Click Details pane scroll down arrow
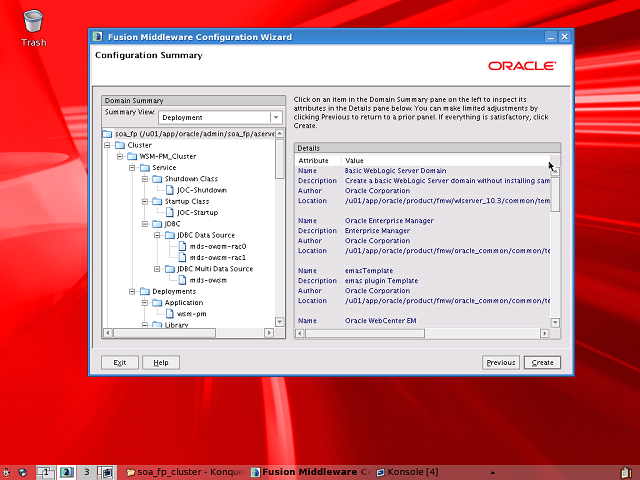 (555, 322)
